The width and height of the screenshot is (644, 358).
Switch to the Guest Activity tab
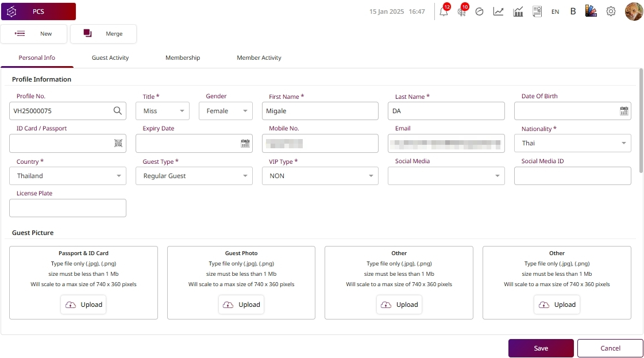110,58
